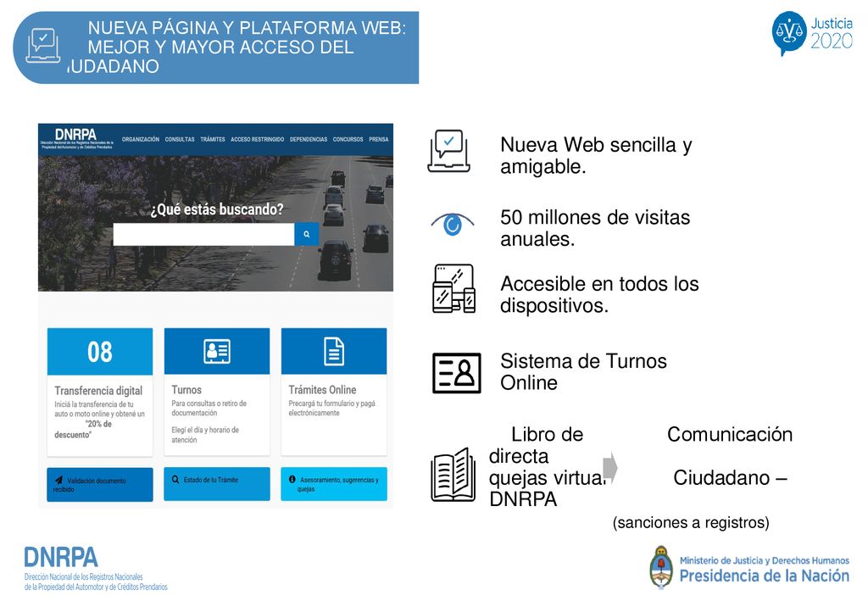This screenshot has height=601, width=868.
Task: Open the Turnos card title
Action: point(186,390)
